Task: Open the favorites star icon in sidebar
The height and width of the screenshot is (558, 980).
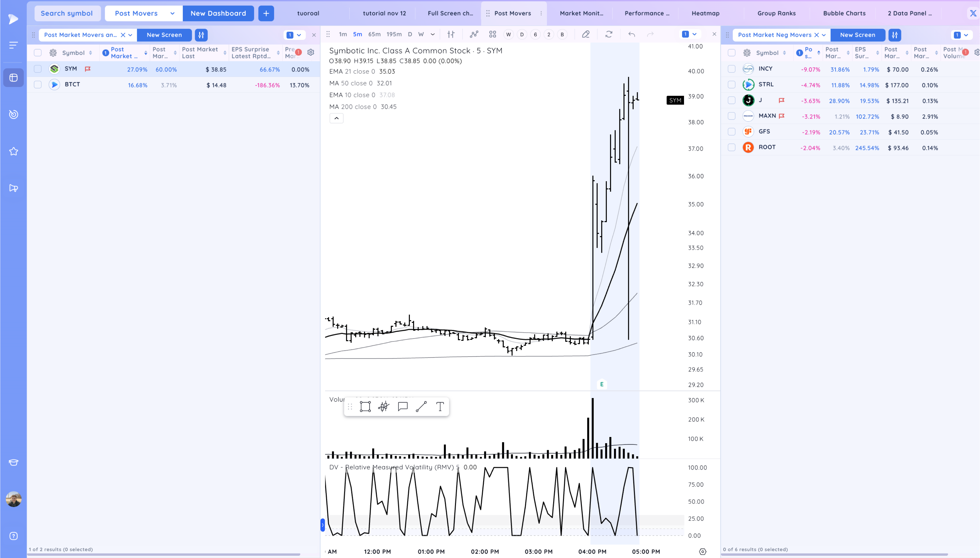Action: [13, 151]
